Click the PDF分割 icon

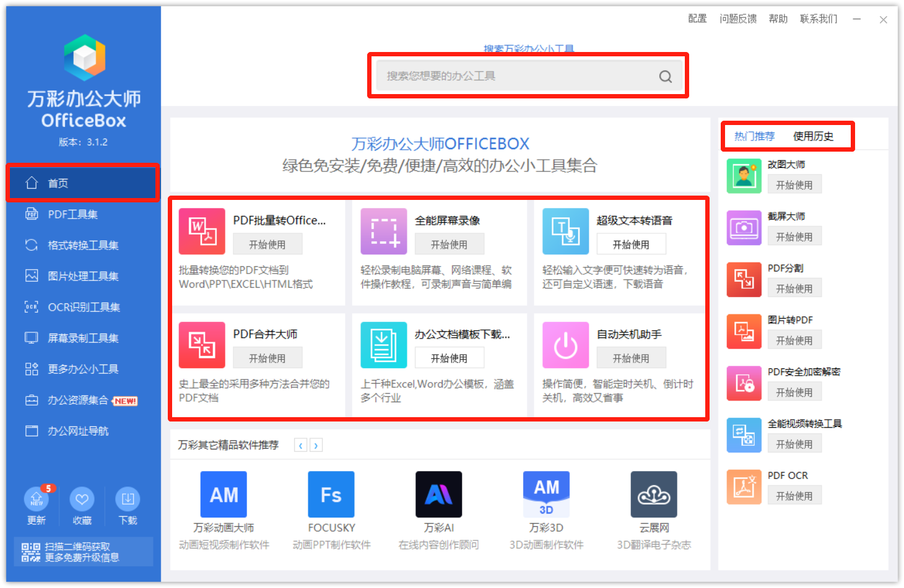(x=744, y=280)
